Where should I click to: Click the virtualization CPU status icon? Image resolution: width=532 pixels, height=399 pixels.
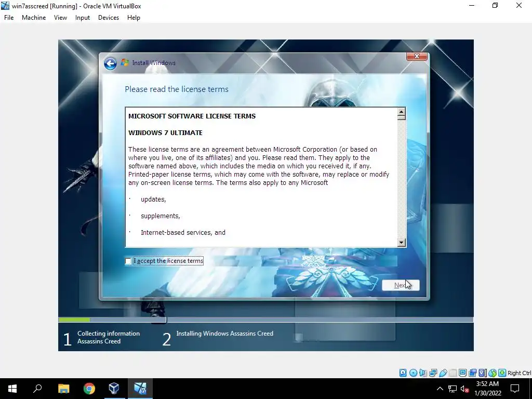[x=483, y=373]
